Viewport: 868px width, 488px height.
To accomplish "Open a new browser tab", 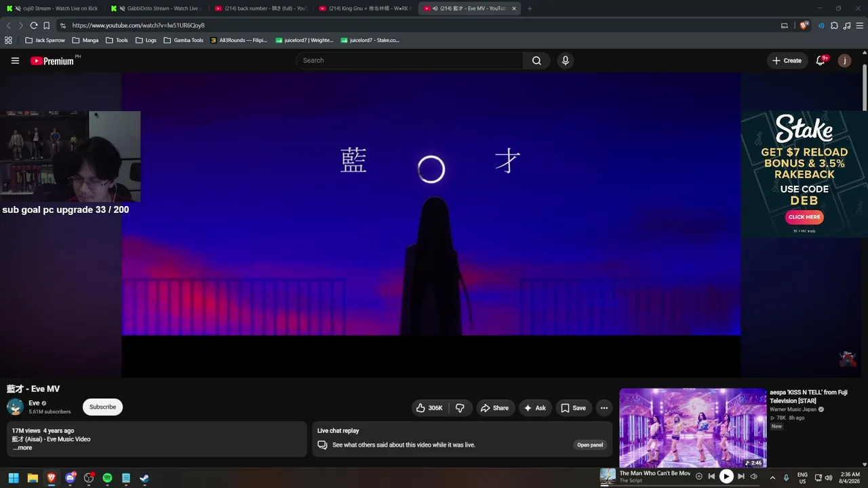I will [530, 9].
